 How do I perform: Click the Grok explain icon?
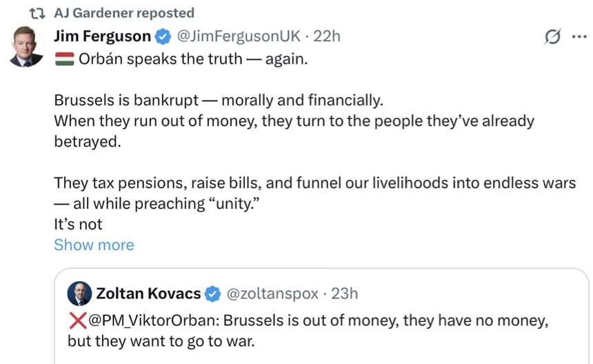pyautogui.click(x=552, y=37)
